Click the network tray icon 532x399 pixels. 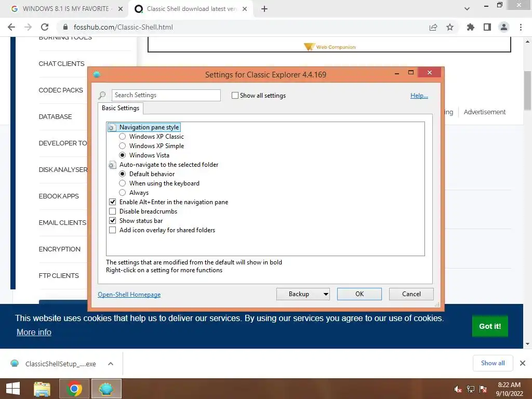tap(471, 389)
